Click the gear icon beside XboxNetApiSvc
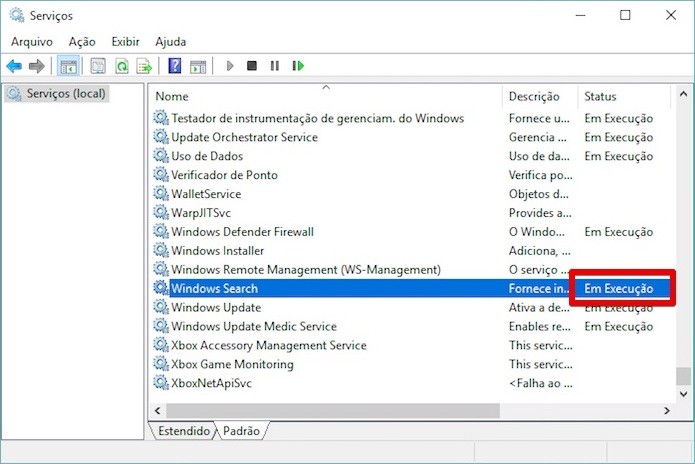 [161, 383]
